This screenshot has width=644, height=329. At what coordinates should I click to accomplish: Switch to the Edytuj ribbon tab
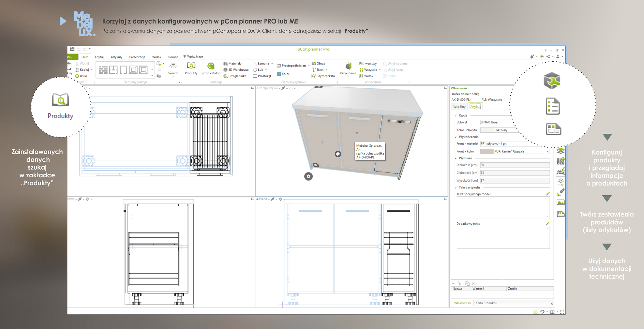pyautogui.click(x=99, y=57)
